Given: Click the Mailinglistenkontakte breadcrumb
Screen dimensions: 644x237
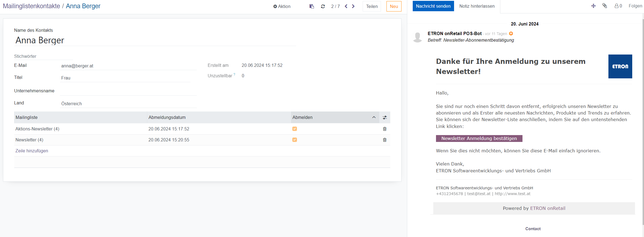Looking at the screenshot, I should 31,6.
